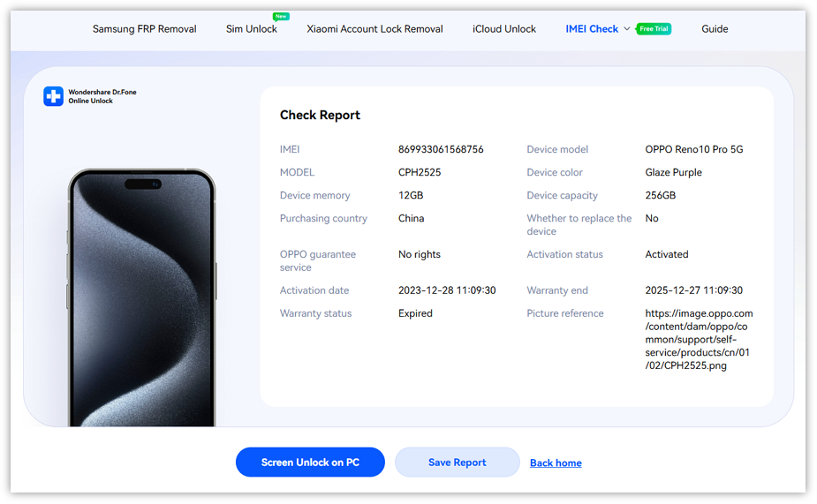Click the Free Trial badge
Viewport: 817px width, 504px height.
[x=654, y=29]
